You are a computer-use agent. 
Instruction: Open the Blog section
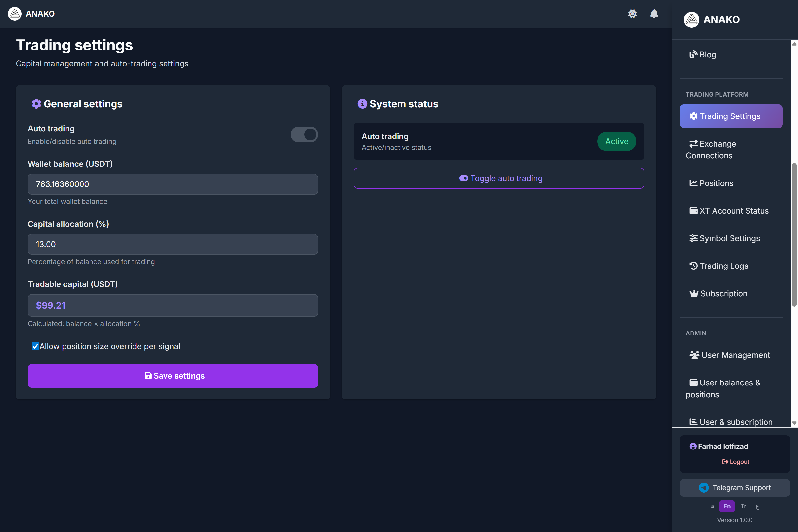[708, 54]
